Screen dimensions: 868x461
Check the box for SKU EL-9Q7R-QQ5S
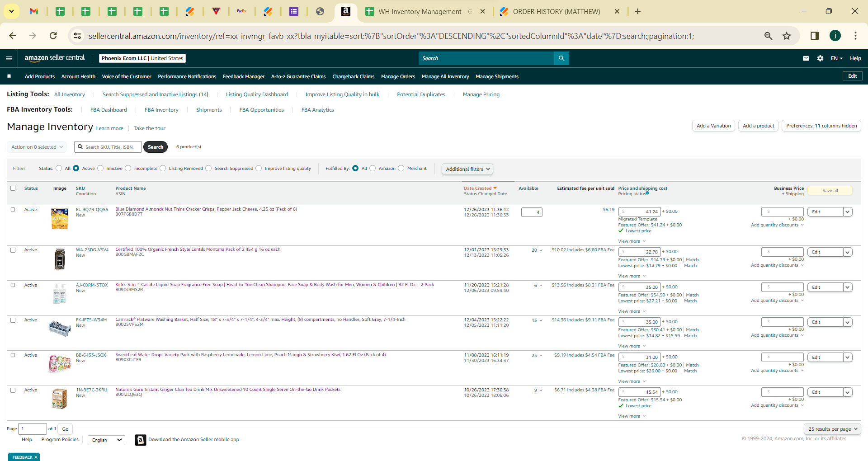click(13, 210)
